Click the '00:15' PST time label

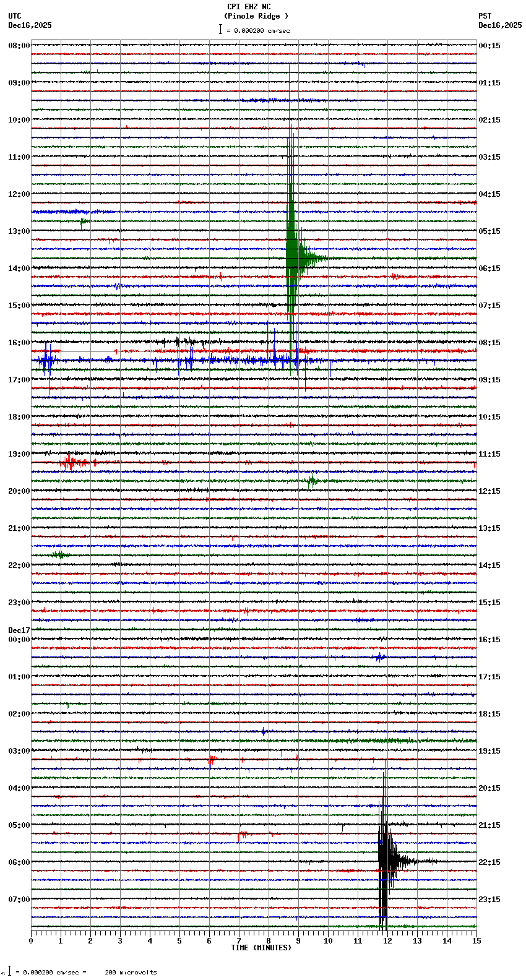tap(489, 46)
